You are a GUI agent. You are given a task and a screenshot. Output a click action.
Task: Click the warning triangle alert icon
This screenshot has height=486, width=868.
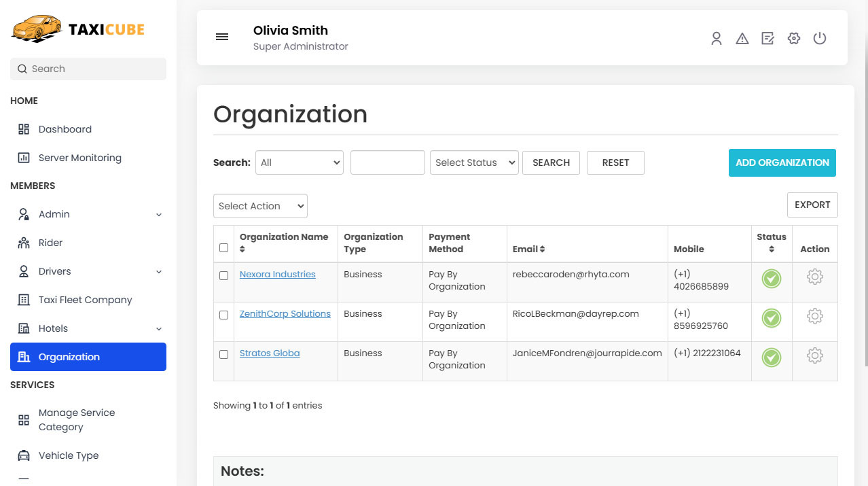(742, 39)
